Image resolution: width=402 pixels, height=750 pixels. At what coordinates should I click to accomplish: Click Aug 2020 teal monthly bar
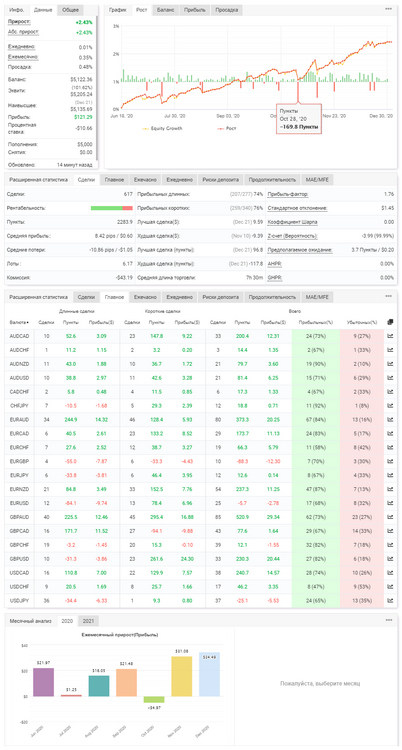pyautogui.click(x=99, y=686)
